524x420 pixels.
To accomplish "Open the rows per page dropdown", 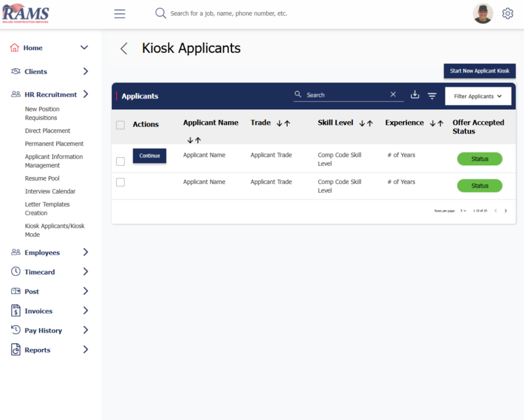I will pyautogui.click(x=463, y=211).
